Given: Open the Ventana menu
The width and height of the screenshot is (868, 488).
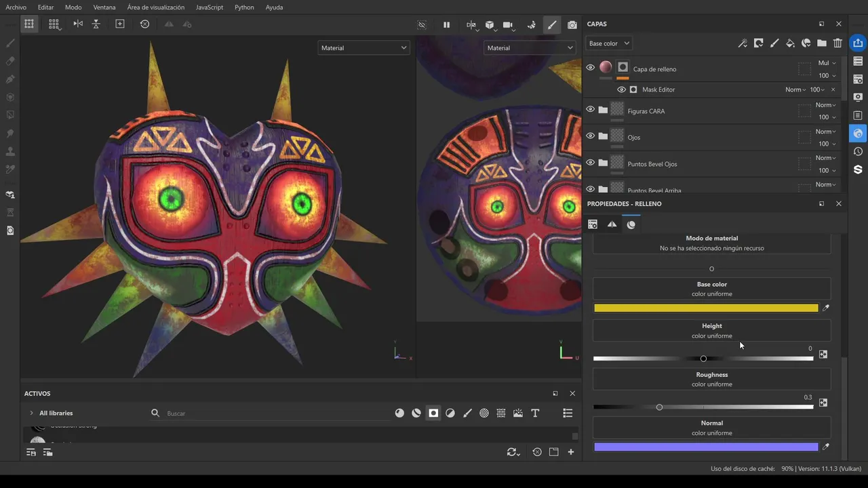Looking at the screenshot, I should point(104,7).
